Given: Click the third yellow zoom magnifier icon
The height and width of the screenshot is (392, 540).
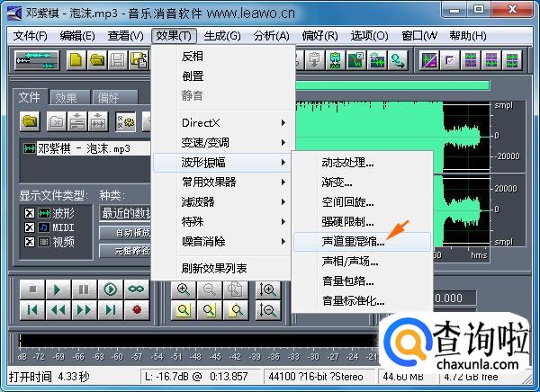Looking at the screenshot, I should point(236,310).
